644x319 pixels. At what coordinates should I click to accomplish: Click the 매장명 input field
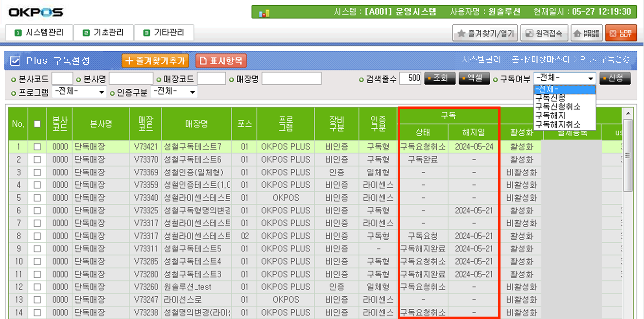(291, 79)
